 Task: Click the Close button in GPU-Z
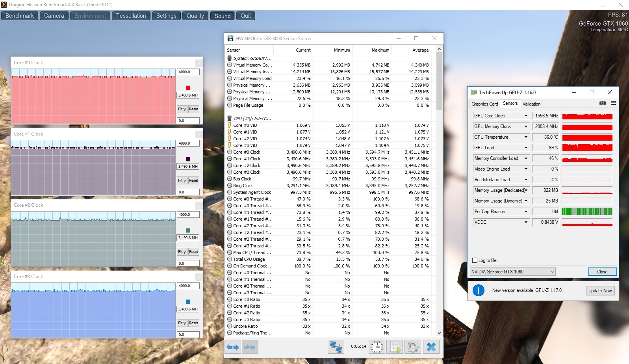[602, 272]
